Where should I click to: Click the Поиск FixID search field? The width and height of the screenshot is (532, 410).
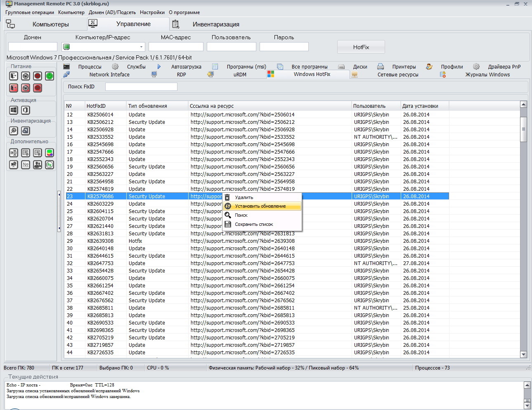(141, 87)
